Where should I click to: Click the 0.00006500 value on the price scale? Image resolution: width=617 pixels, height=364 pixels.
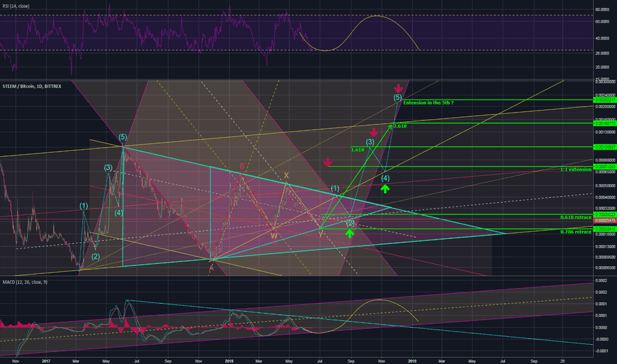(x=605, y=267)
